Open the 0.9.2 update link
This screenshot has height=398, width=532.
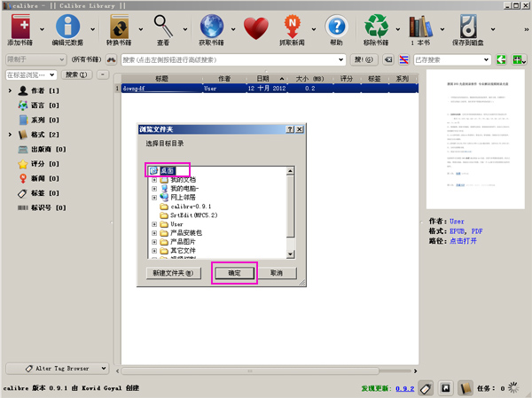(405, 388)
